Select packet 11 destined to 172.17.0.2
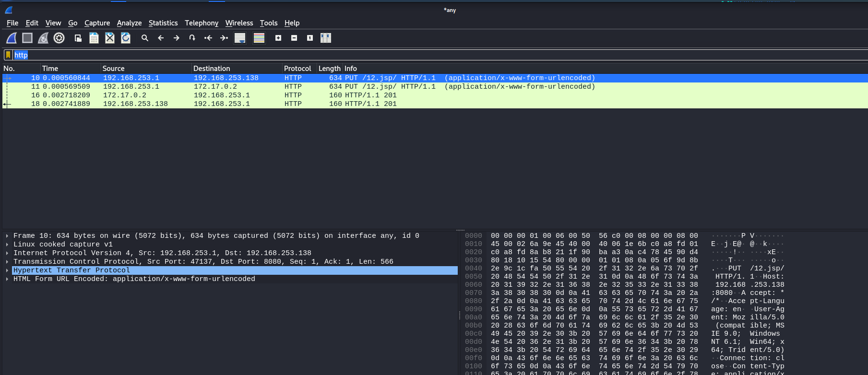The width and height of the screenshot is (868, 375). [435, 87]
